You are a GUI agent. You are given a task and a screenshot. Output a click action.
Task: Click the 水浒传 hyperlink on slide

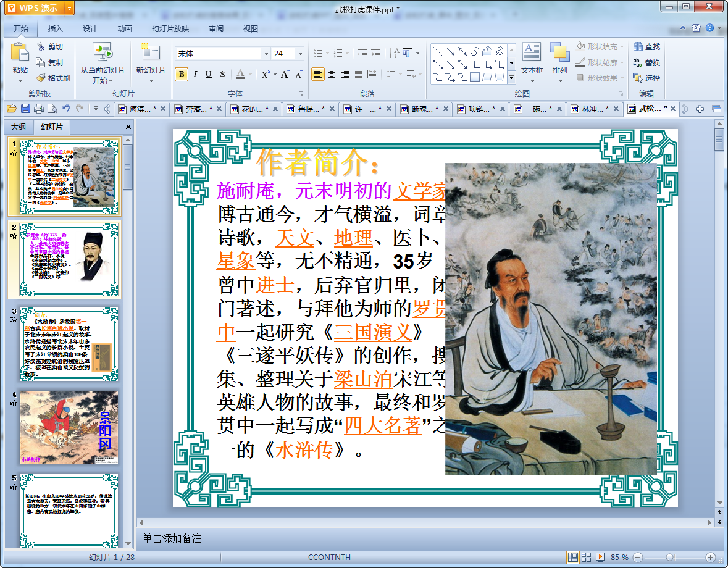point(304,449)
